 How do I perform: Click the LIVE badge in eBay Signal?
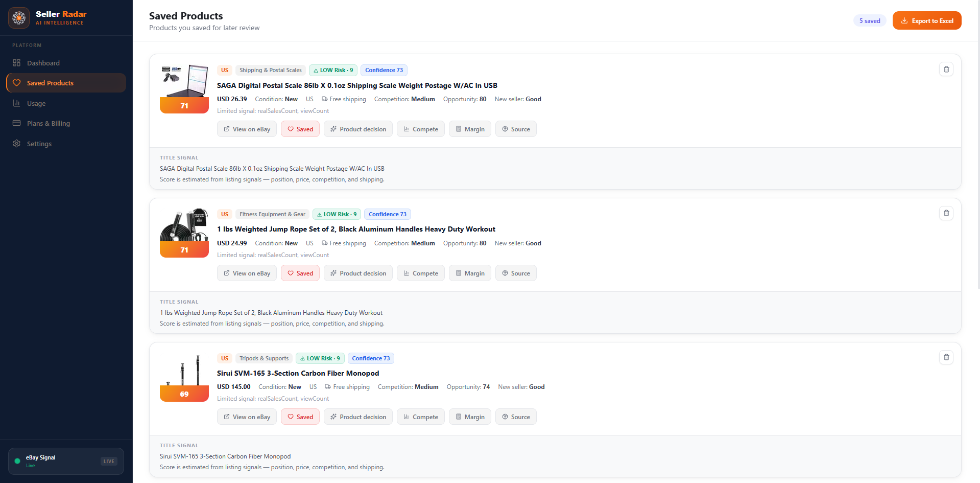[x=109, y=461]
